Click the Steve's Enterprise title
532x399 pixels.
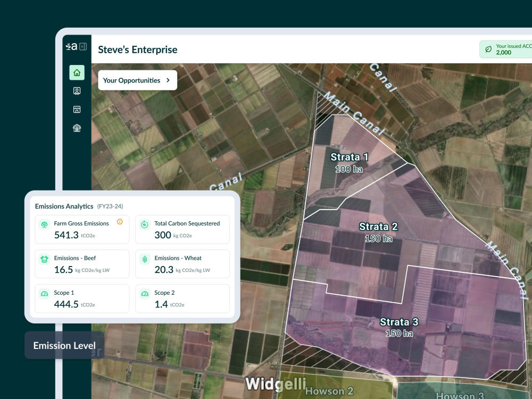click(x=138, y=49)
